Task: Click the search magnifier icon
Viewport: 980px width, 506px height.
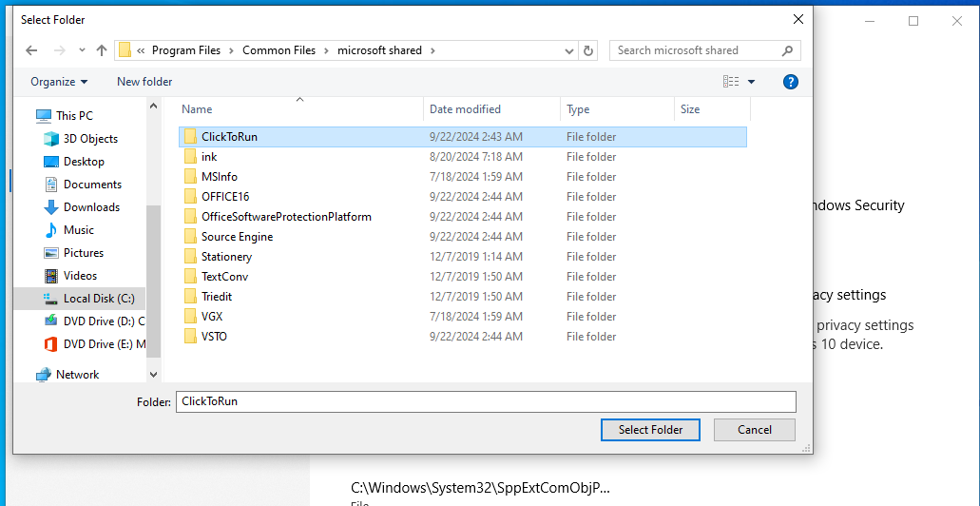Action: coord(787,50)
